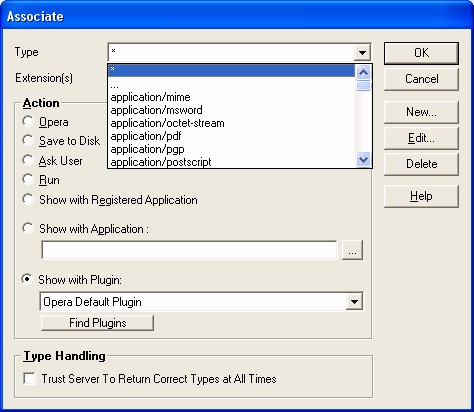Click the scrollbar thumb in Type list
Screen dimensions: 474x412
363,85
